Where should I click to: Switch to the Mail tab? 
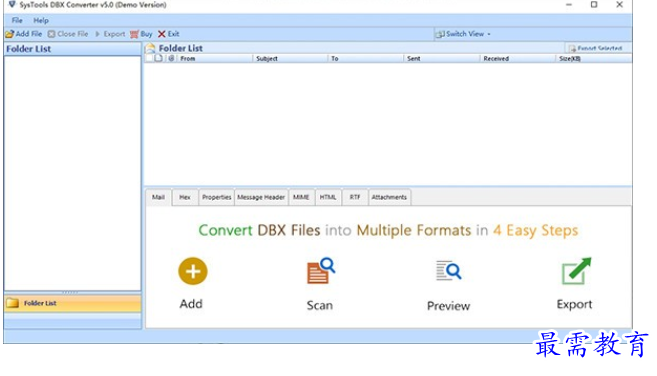pos(158,197)
